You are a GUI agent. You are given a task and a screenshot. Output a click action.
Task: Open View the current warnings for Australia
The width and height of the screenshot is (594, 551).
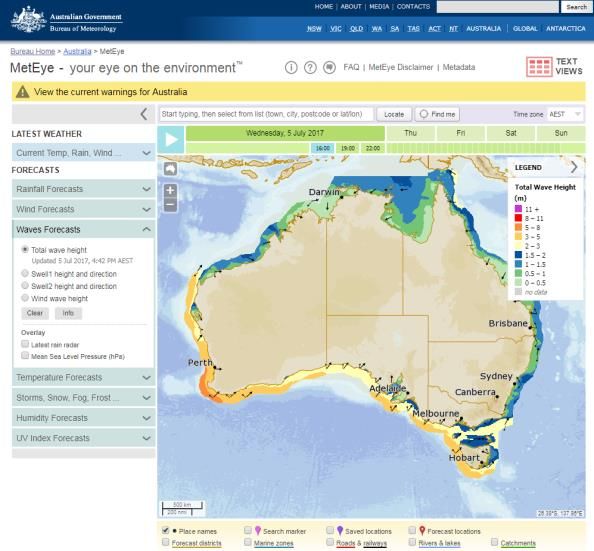111,92
